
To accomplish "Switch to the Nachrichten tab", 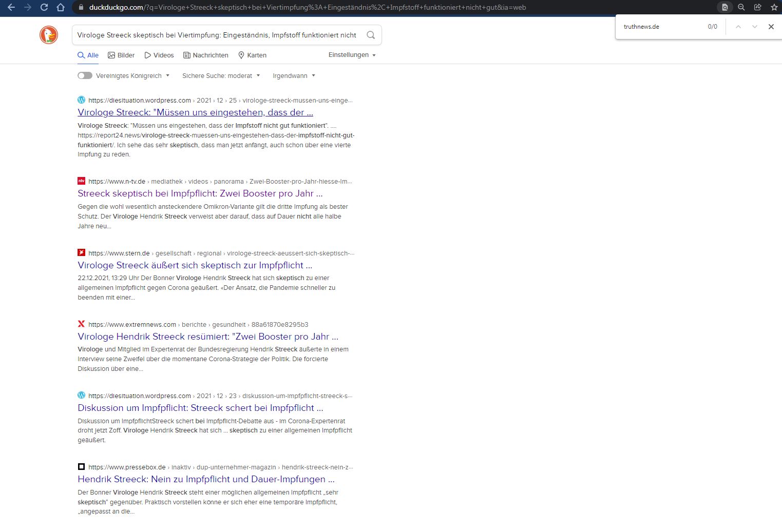I will [x=205, y=55].
